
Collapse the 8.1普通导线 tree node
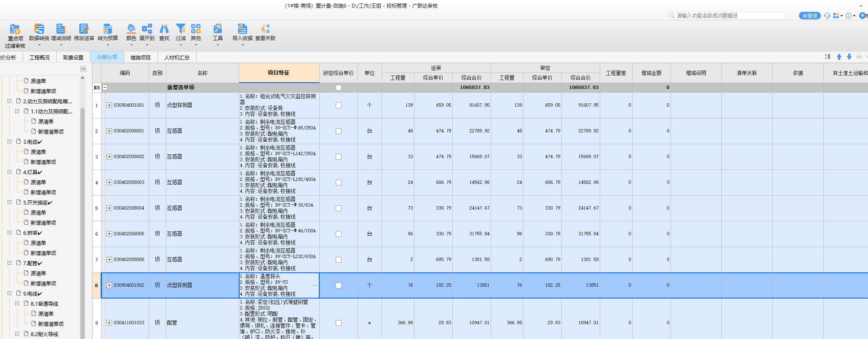coord(17,304)
